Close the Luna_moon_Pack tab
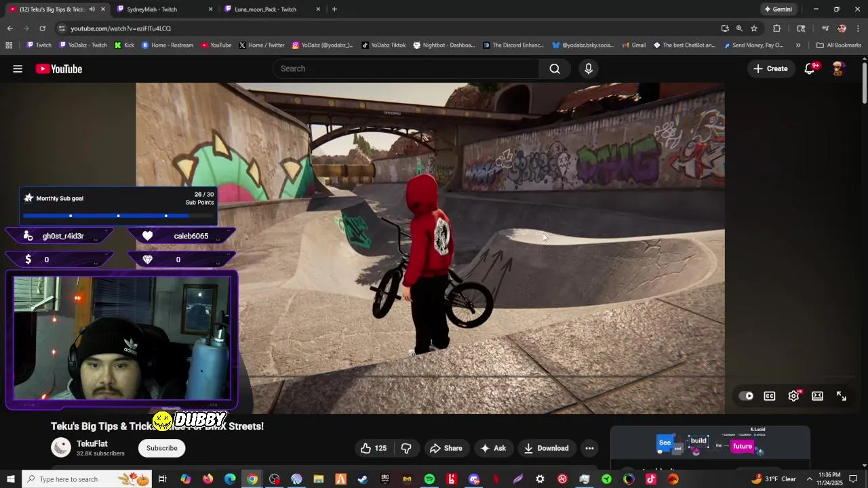Viewport: 868px width, 488px height. [x=318, y=9]
